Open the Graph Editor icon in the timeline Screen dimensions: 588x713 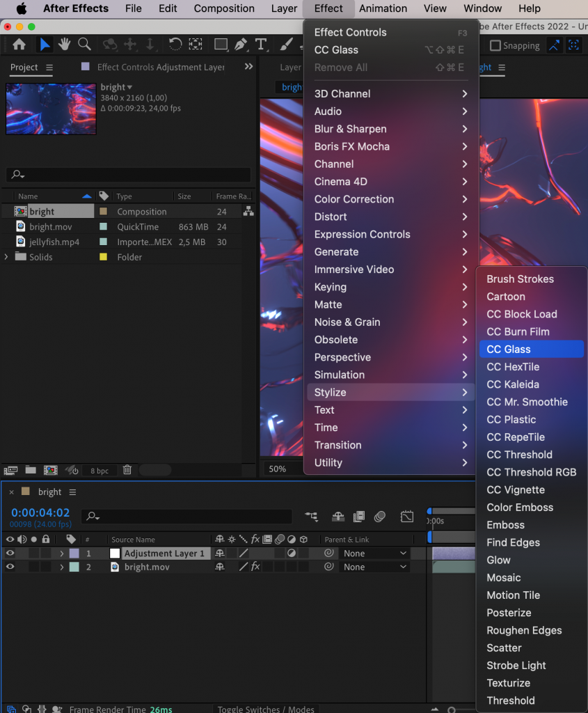pos(407,516)
